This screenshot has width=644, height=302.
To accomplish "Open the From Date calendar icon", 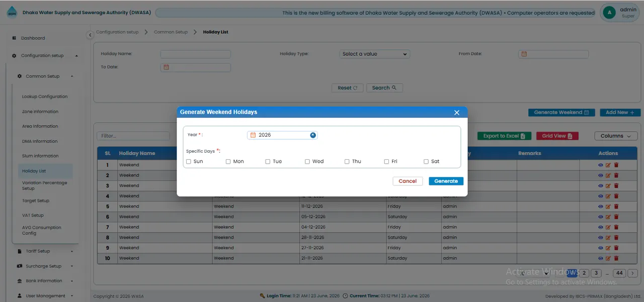I will (524, 54).
